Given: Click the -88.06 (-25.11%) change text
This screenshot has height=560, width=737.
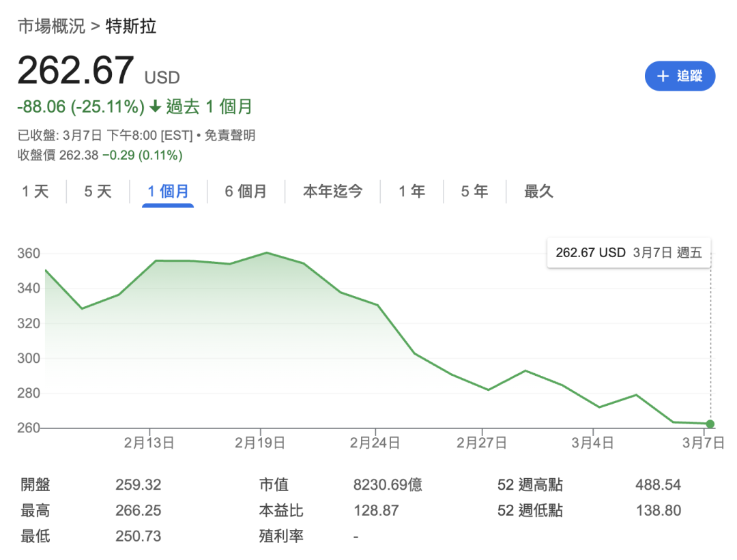Looking at the screenshot, I should (81, 106).
